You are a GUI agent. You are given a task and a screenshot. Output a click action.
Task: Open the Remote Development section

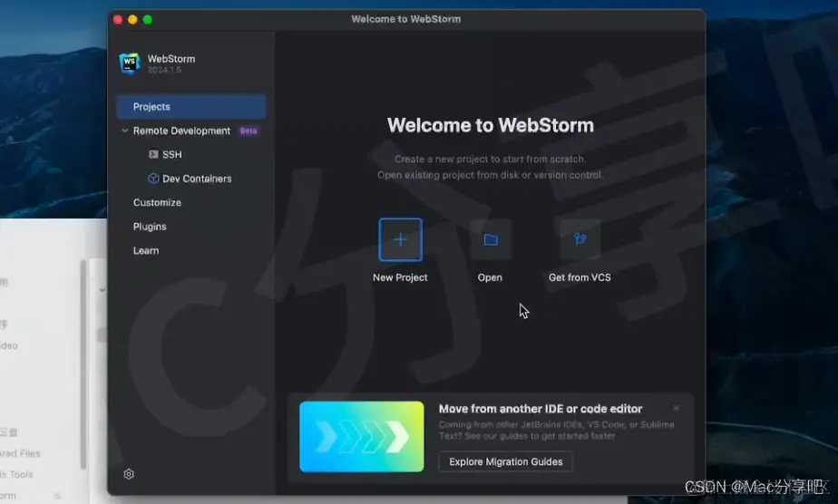coord(181,131)
